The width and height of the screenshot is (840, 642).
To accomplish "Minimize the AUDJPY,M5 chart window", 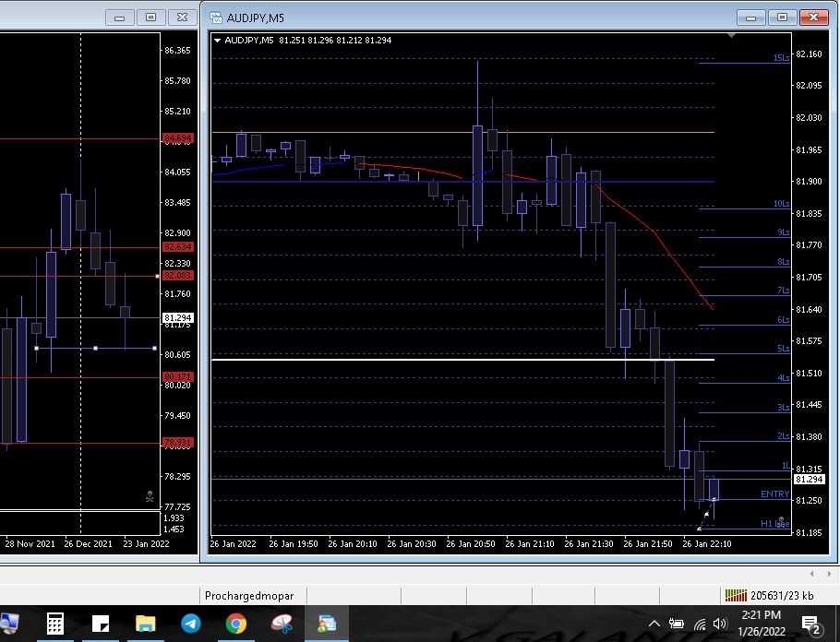I will [750, 18].
